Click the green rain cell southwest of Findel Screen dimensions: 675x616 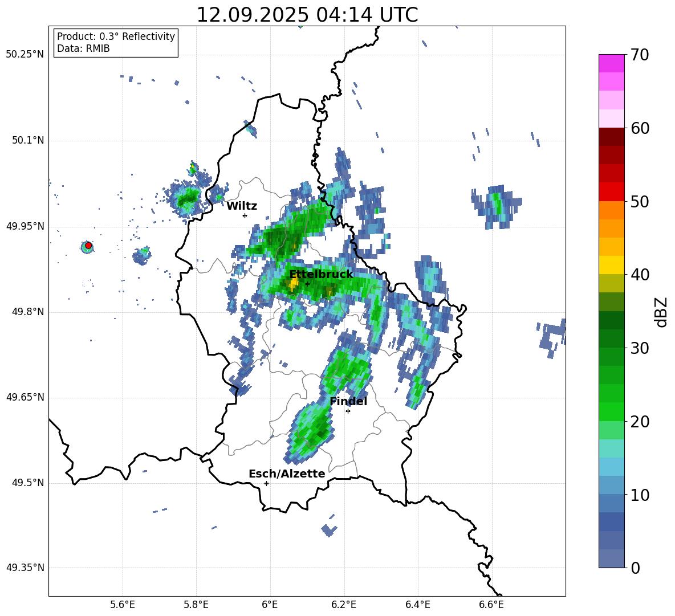311,431
